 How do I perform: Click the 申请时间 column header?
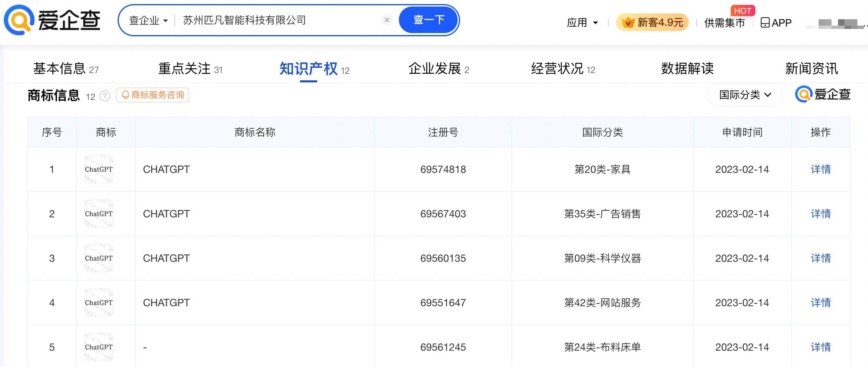[x=742, y=132]
